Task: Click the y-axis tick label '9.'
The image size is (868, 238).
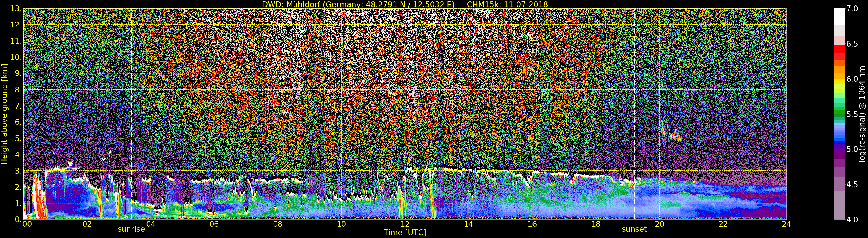Action: click(x=18, y=73)
